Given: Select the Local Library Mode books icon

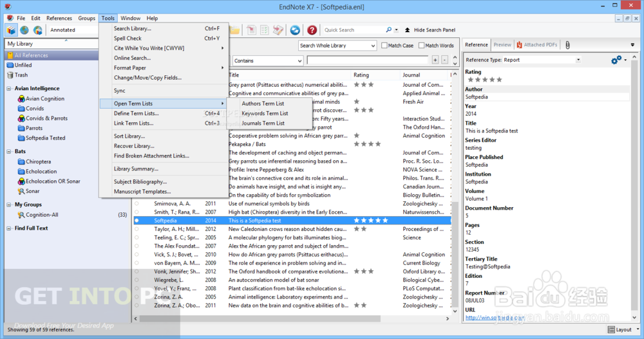Looking at the screenshot, I should point(11,30).
